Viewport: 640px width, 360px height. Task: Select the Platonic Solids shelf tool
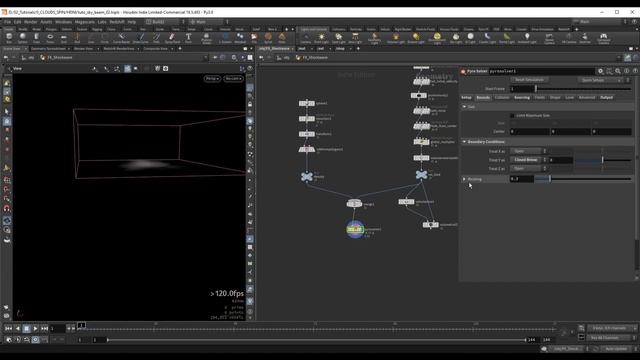pos(207,38)
